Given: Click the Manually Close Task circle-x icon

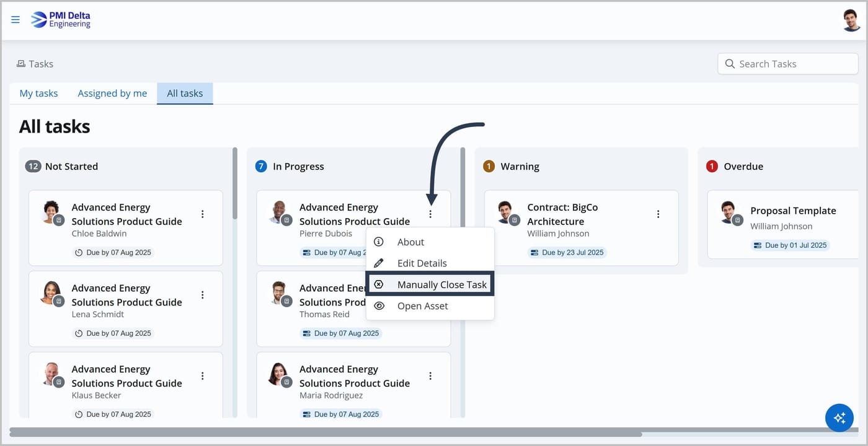Looking at the screenshot, I should click(379, 284).
